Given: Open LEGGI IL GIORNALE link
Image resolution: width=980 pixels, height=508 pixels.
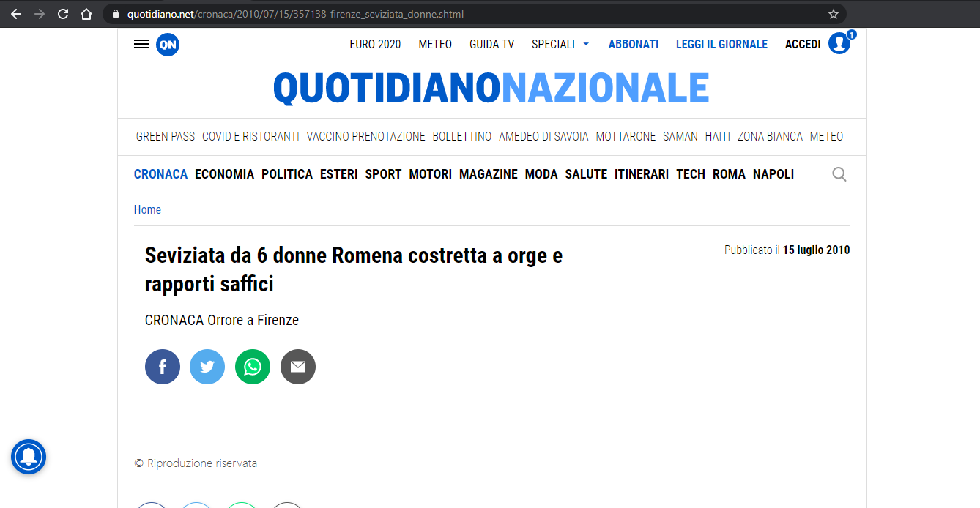Looking at the screenshot, I should pyautogui.click(x=721, y=45).
